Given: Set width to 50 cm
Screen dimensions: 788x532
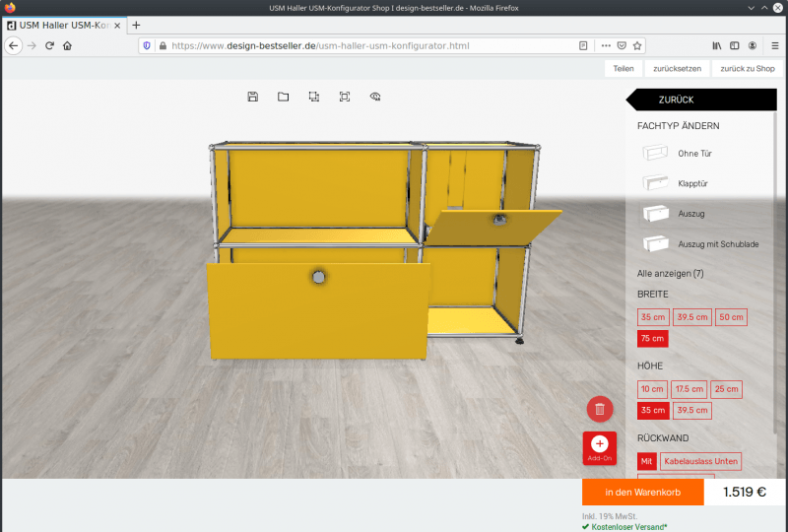Looking at the screenshot, I should (x=731, y=317).
